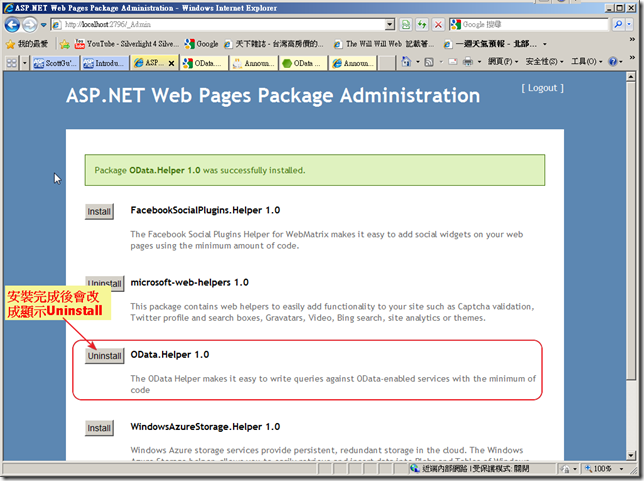Open the Help question mark icon
This screenshot has height=481, width=644.
click(x=613, y=62)
